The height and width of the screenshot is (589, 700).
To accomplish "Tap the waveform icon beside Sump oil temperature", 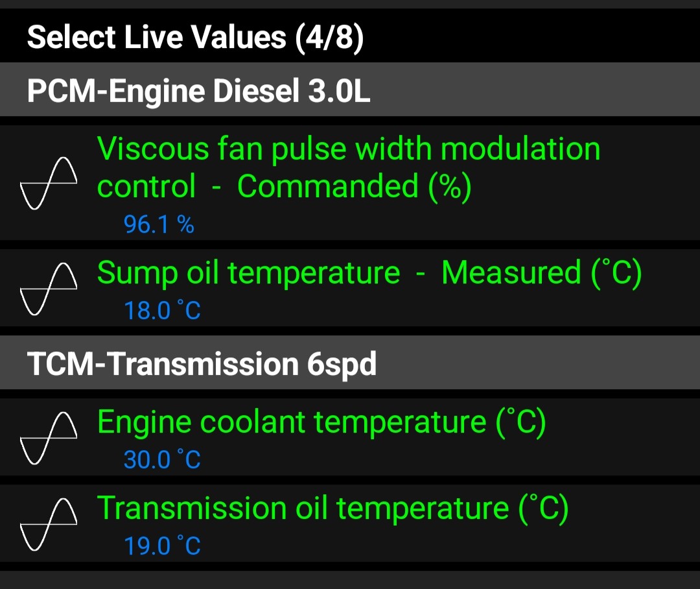I will coord(49,289).
